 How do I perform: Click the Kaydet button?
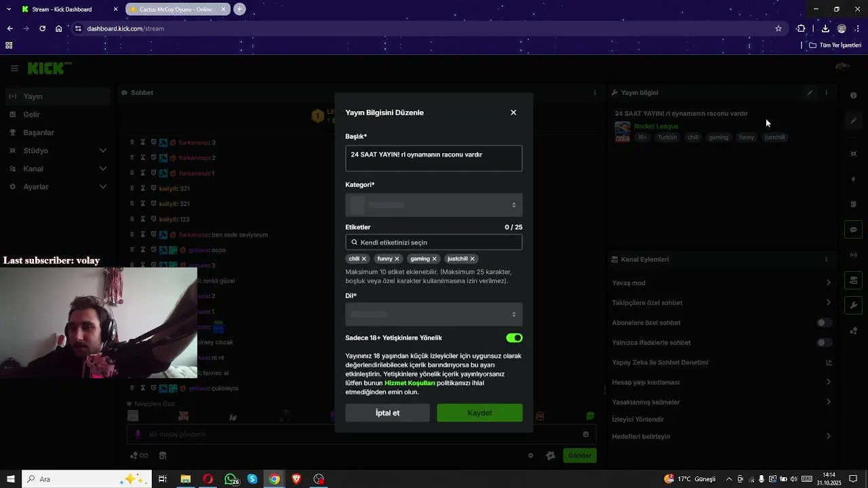[x=479, y=413]
